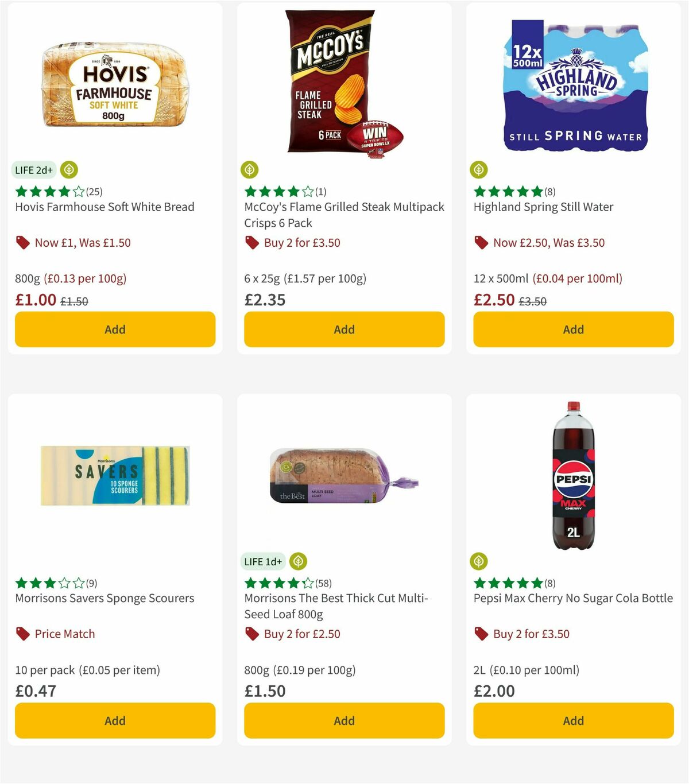The image size is (689, 784).
Task: Add Hovis Farmhouse Soft White Bread to basket
Action: 115,329
